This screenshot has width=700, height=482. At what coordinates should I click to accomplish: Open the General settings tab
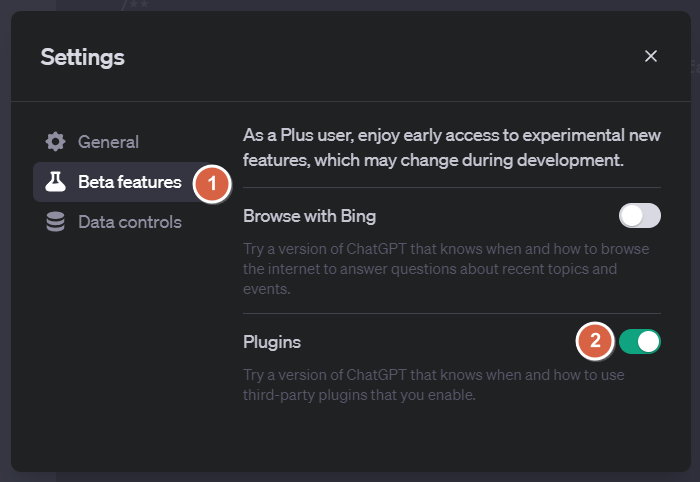[x=108, y=141]
